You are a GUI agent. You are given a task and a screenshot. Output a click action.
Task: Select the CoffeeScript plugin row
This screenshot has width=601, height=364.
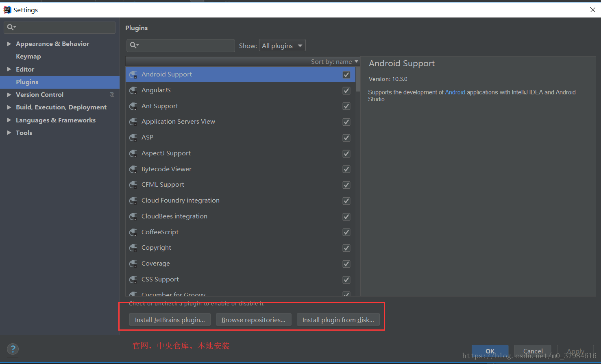click(240, 232)
